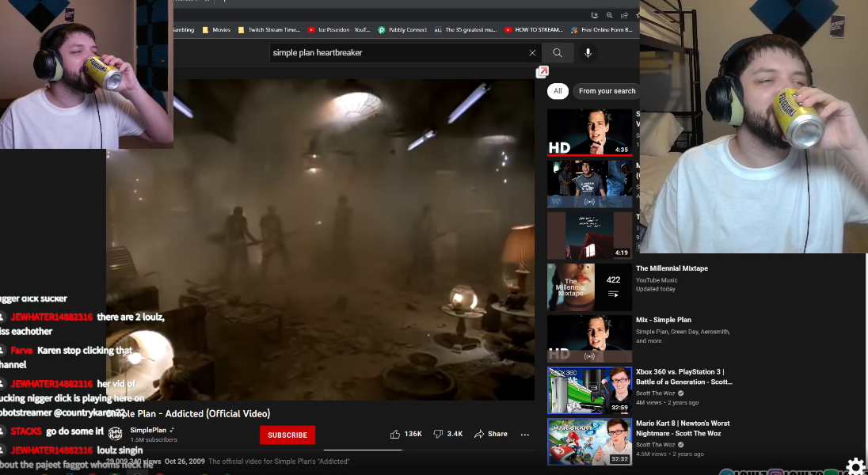Click the SUBSCRIBE button
The image size is (868, 475).
click(x=287, y=435)
